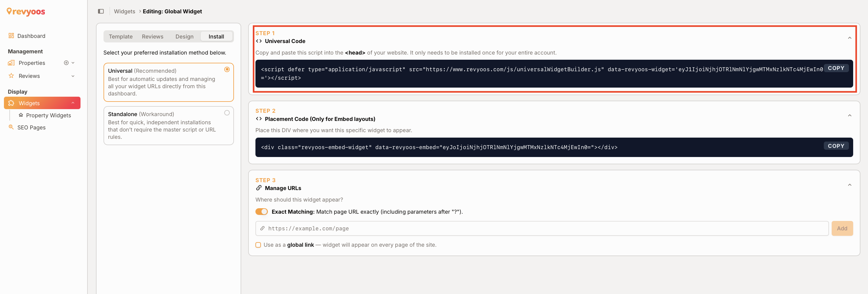Click the 'STEP 2' label

(265, 111)
